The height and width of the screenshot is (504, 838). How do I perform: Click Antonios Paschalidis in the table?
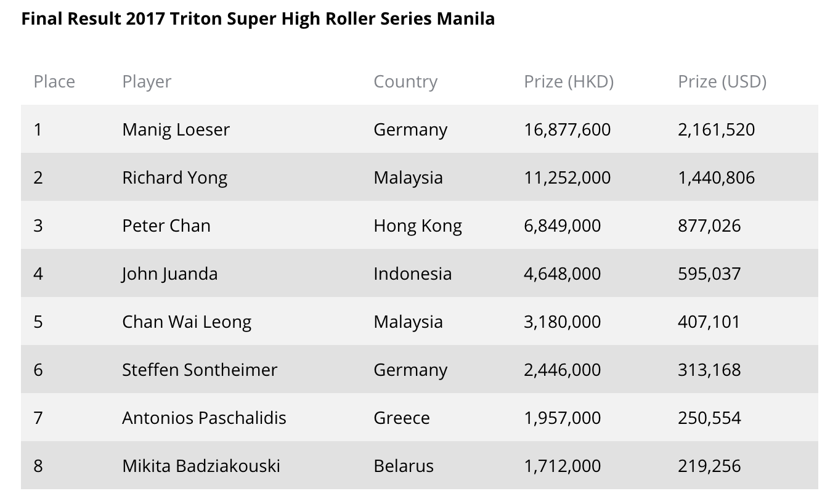204,418
